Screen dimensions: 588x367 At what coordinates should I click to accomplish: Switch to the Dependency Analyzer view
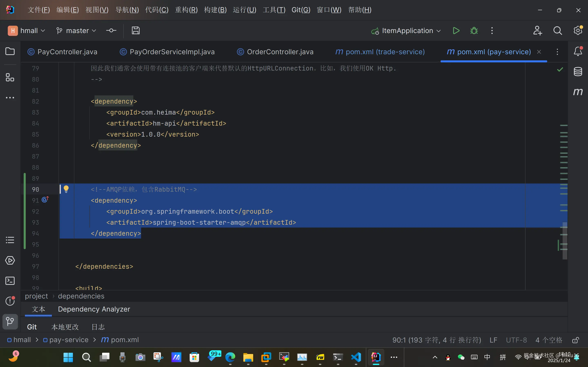click(94, 309)
